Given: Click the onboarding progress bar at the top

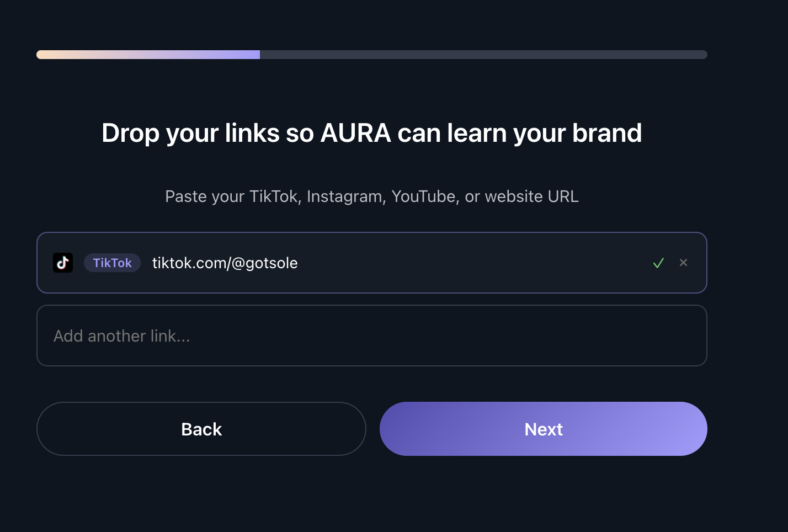Looking at the screenshot, I should pyautogui.click(x=371, y=54).
